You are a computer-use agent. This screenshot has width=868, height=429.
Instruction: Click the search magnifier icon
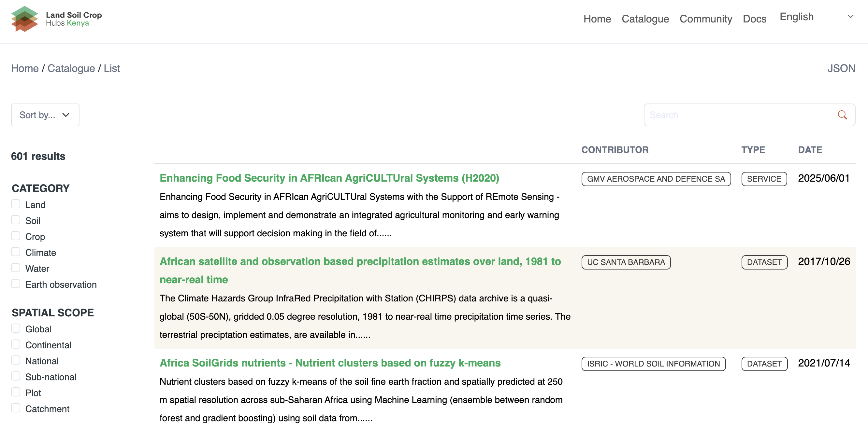tap(842, 115)
